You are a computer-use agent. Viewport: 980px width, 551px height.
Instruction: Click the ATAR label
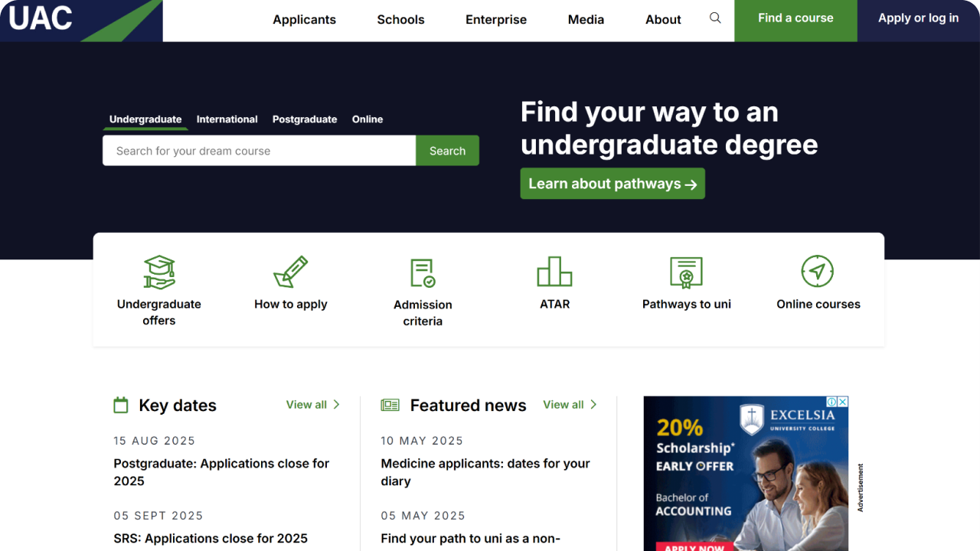555,304
